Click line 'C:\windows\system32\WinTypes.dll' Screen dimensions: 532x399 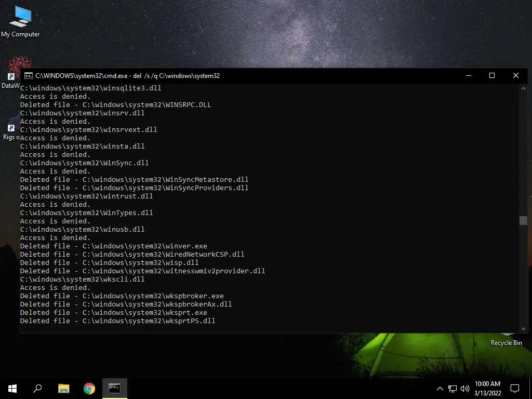[x=87, y=212]
